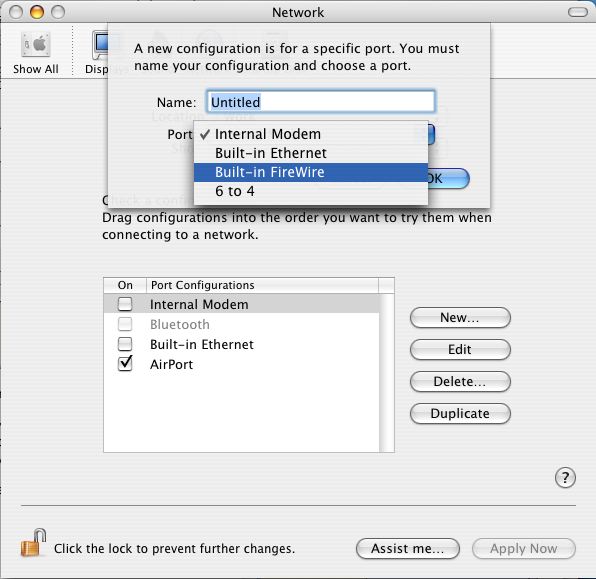Screen dimensions: 596x579
Task: Toggle the Bluetooth checkbox
Action: coord(125,324)
